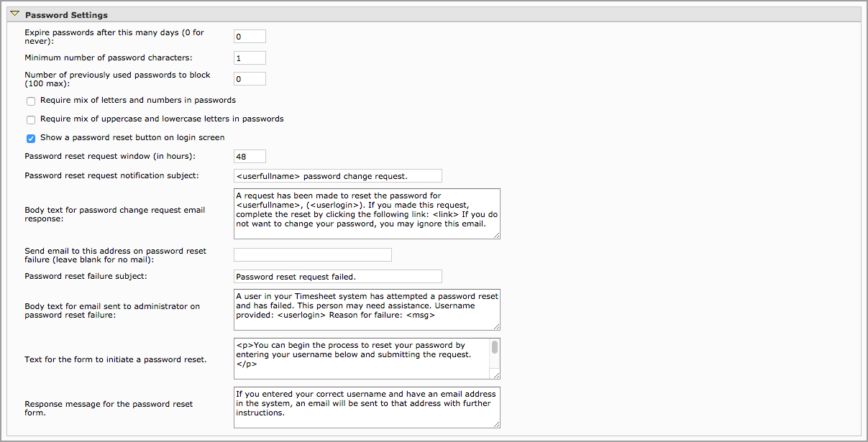
Task: Click the 'Require mix of letters and numbers' label
Action: [x=138, y=101]
